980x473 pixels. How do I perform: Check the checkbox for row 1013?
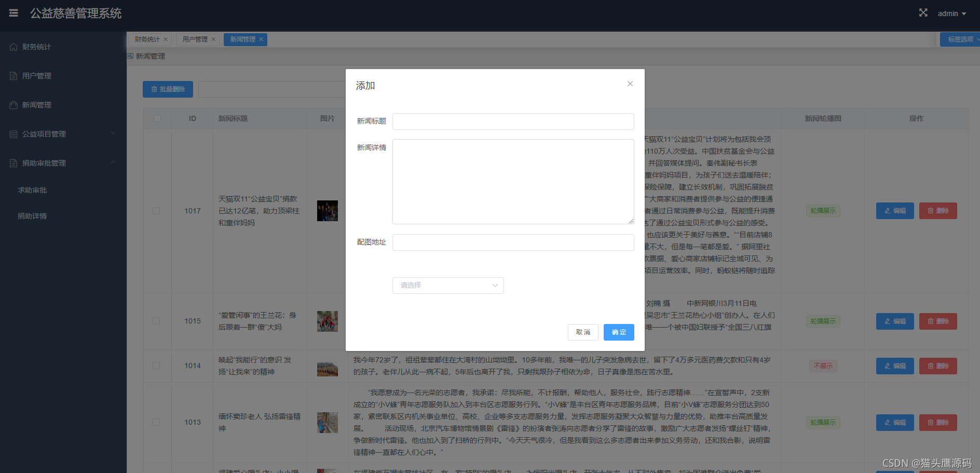[156, 422]
